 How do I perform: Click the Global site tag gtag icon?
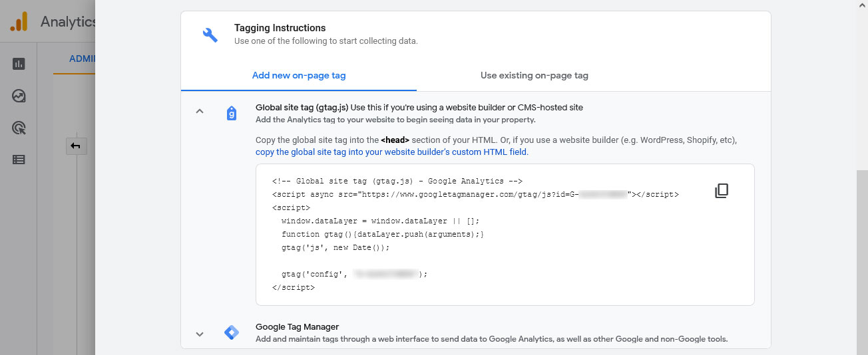(x=231, y=113)
